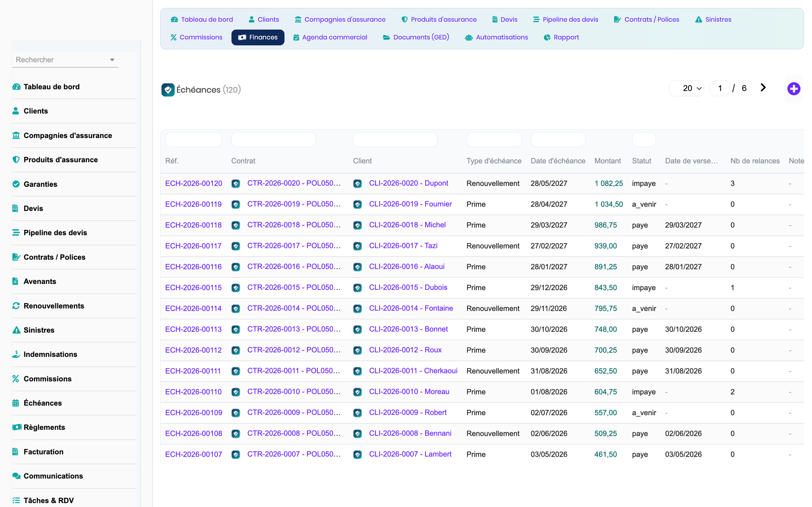Click Contrats / Polices signature icon in sidebar

16,257
